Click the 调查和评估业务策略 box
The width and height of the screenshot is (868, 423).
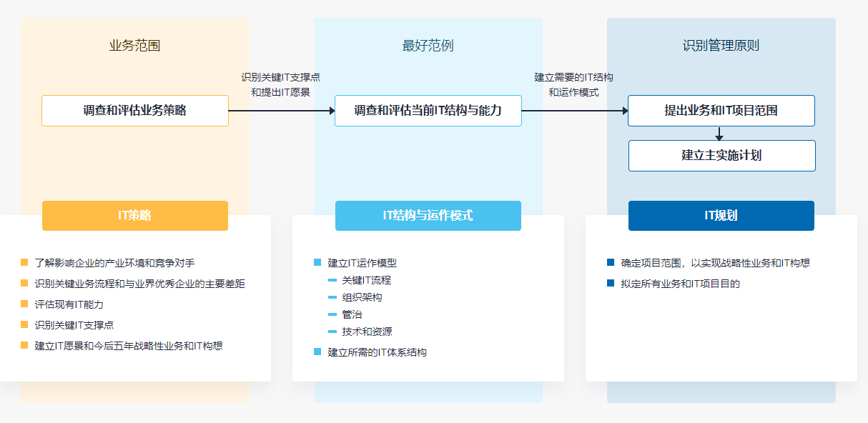136,111
